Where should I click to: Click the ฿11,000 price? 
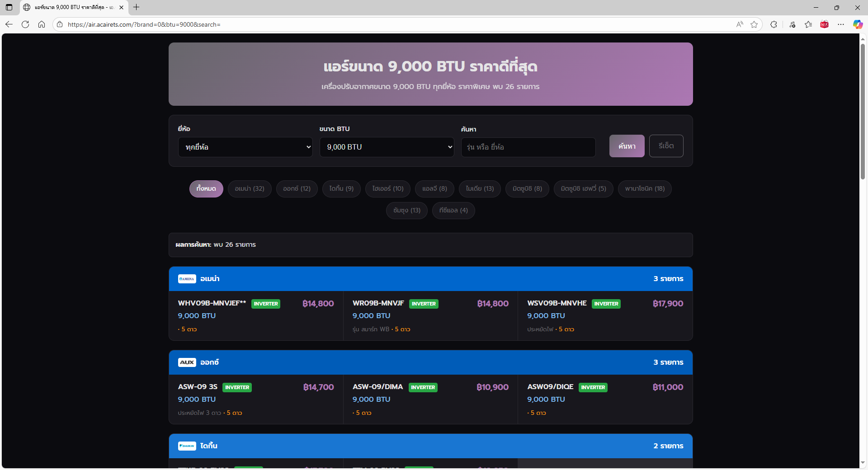[x=668, y=387]
